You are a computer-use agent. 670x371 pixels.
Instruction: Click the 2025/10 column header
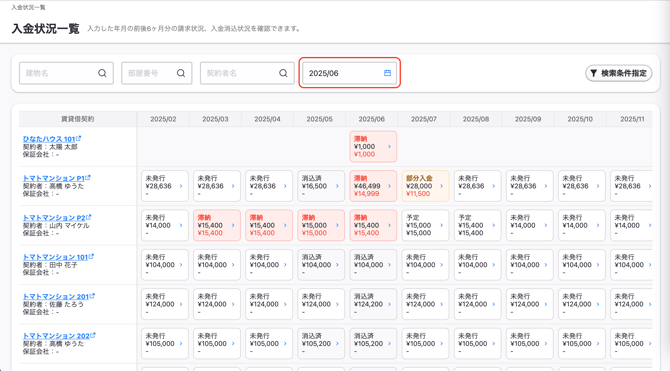(x=580, y=119)
